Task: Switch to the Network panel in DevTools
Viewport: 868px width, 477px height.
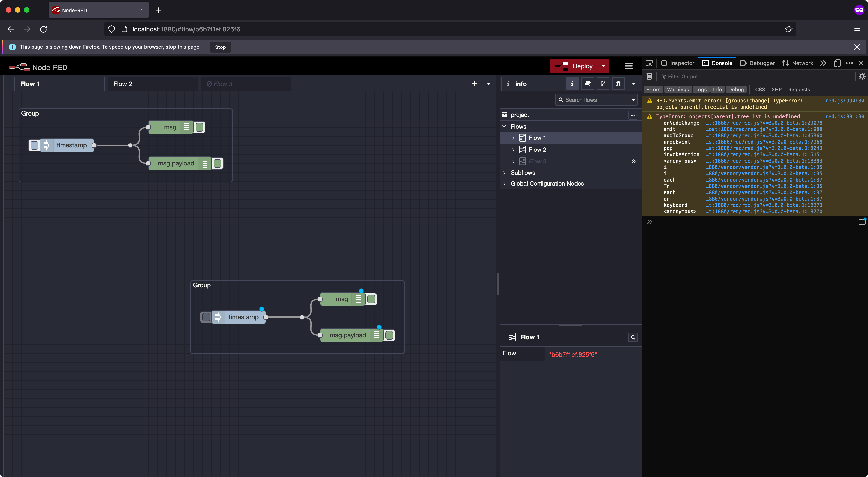Action: tap(798, 63)
